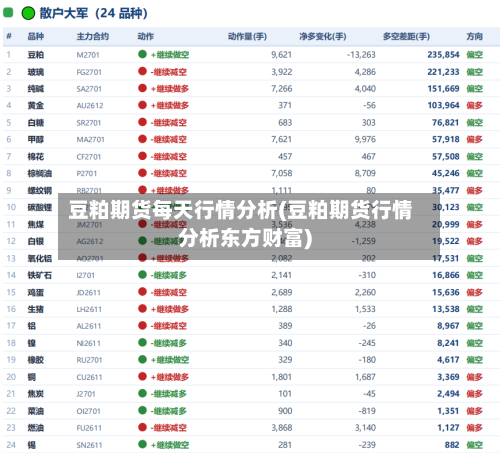This screenshot has width=500, height=453.
Task: Select the 散户大军 (24 品种) title
Action: 93,13
